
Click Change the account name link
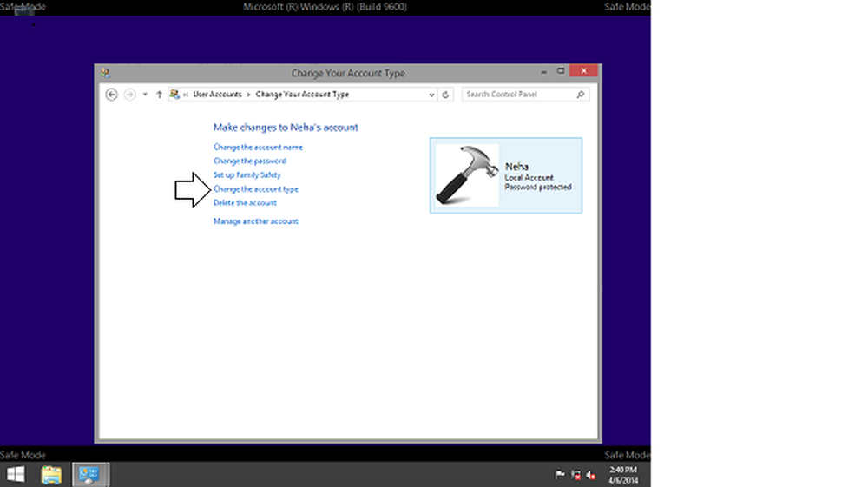(258, 148)
